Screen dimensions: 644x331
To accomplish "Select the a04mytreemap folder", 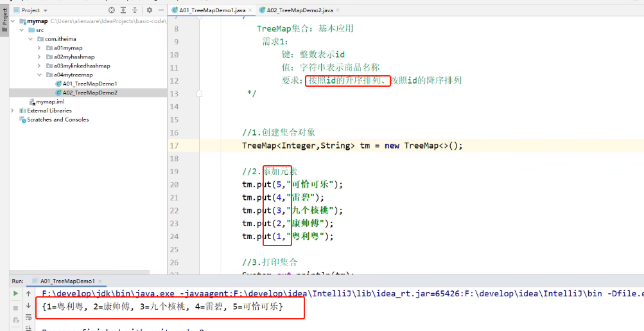I will pyautogui.click(x=69, y=75).
